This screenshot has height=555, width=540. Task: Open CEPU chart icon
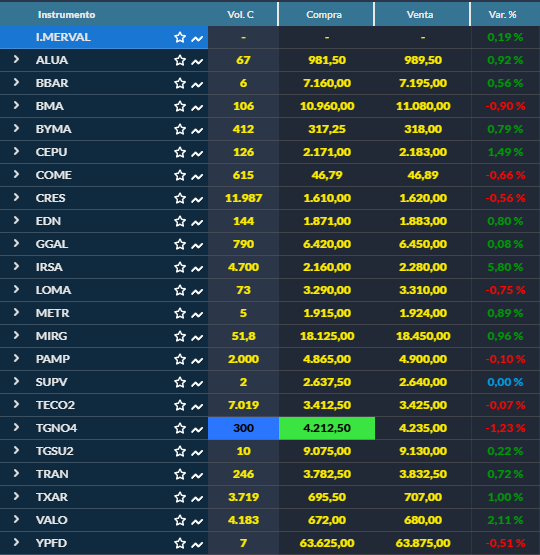[197, 153]
